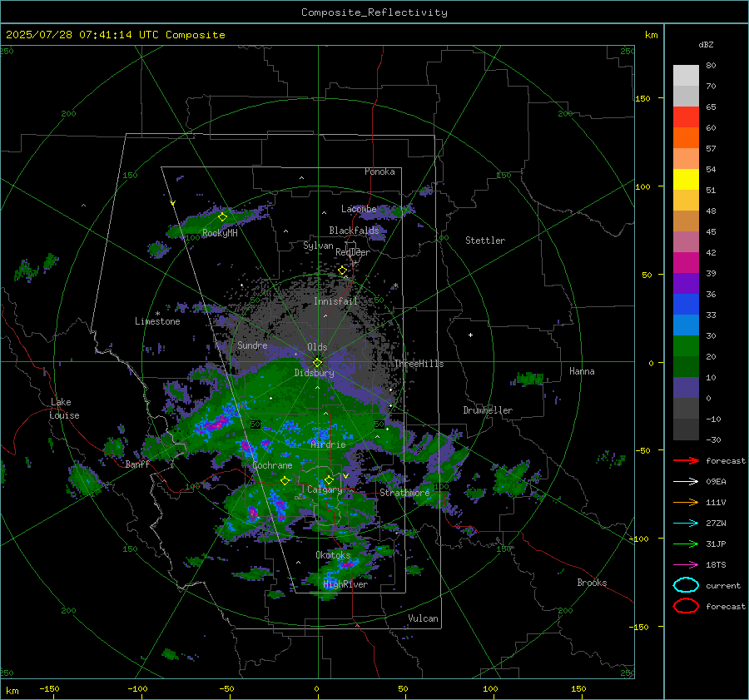Select the Innisfail label

click(x=335, y=301)
